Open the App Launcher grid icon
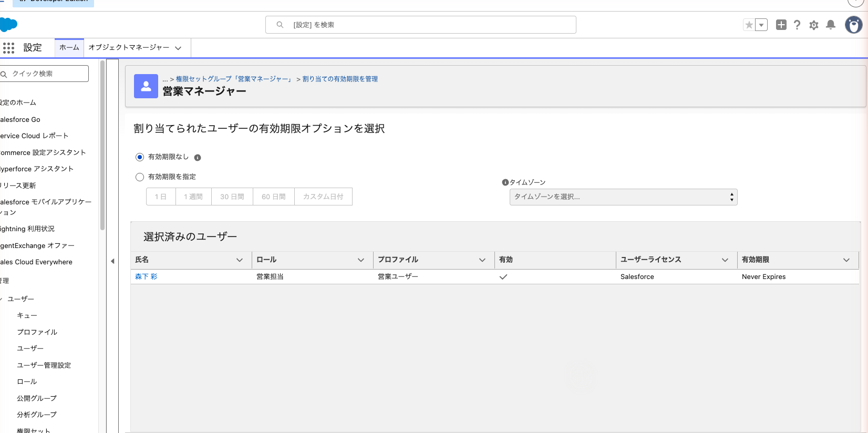This screenshot has height=433, width=868. [x=8, y=48]
